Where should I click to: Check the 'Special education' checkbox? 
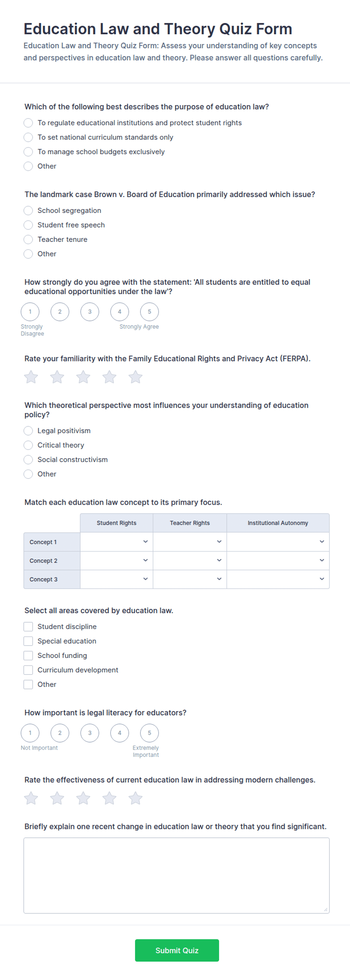click(x=28, y=641)
